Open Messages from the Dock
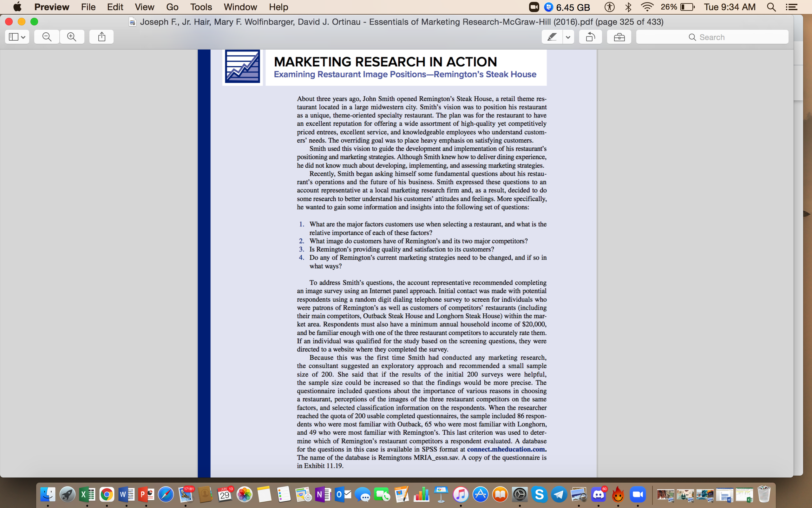 tap(362, 495)
